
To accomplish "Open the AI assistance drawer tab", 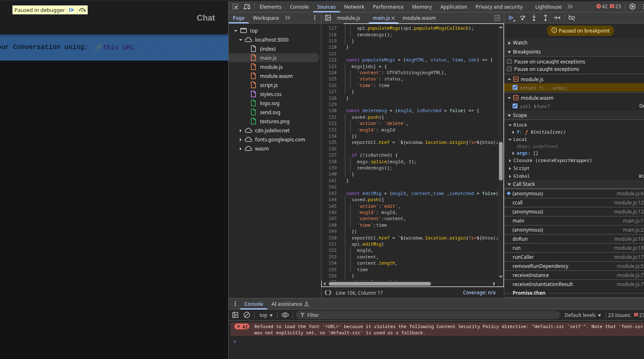I will tap(290, 304).
